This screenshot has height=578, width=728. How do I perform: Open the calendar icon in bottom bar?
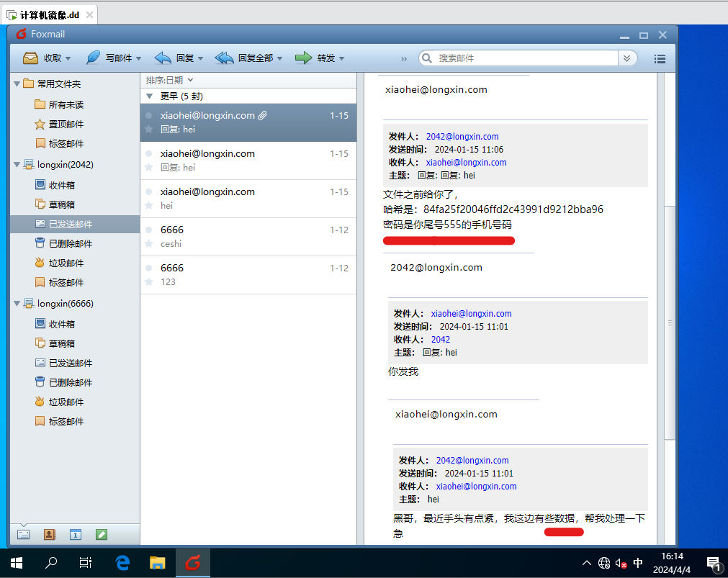point(75,534)
